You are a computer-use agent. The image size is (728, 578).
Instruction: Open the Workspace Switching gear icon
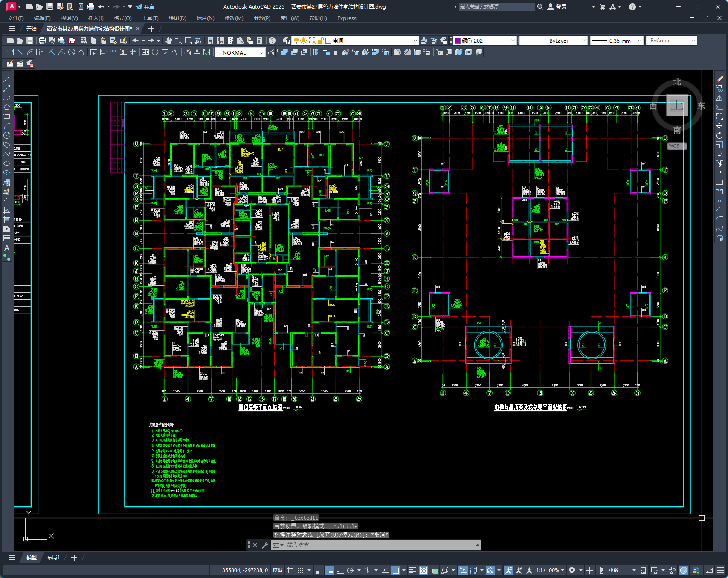[x=572, y=570]
